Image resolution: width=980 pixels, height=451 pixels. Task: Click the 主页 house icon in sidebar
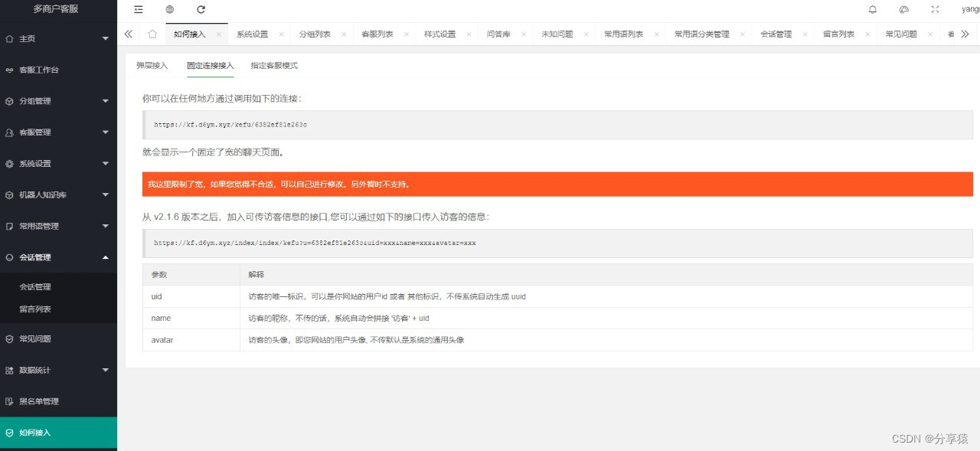pos(9,38)
